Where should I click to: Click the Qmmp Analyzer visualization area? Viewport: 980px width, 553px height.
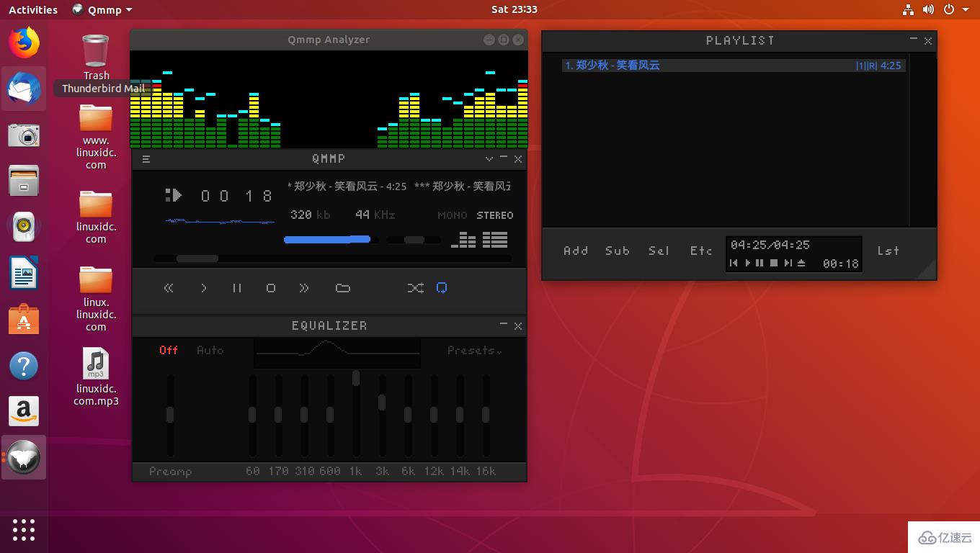(x=329, y=99)
